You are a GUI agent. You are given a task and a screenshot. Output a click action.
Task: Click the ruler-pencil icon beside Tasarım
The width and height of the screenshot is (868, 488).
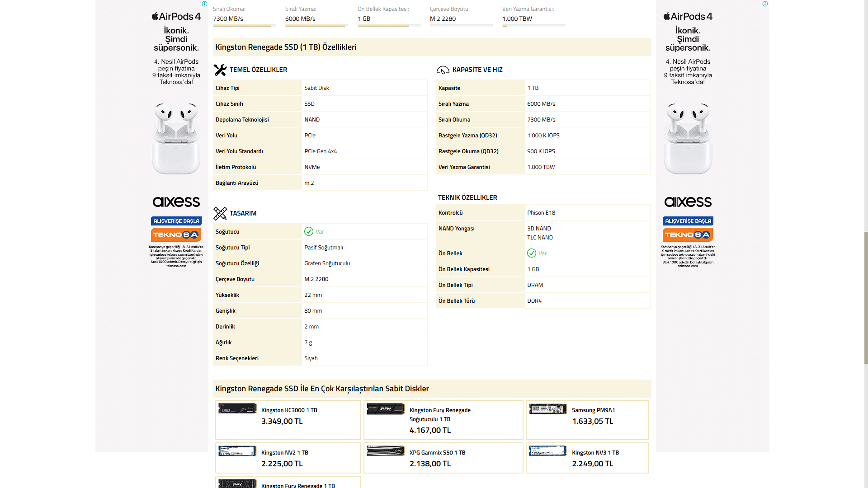pyautogui.click(x=220, y=213)
